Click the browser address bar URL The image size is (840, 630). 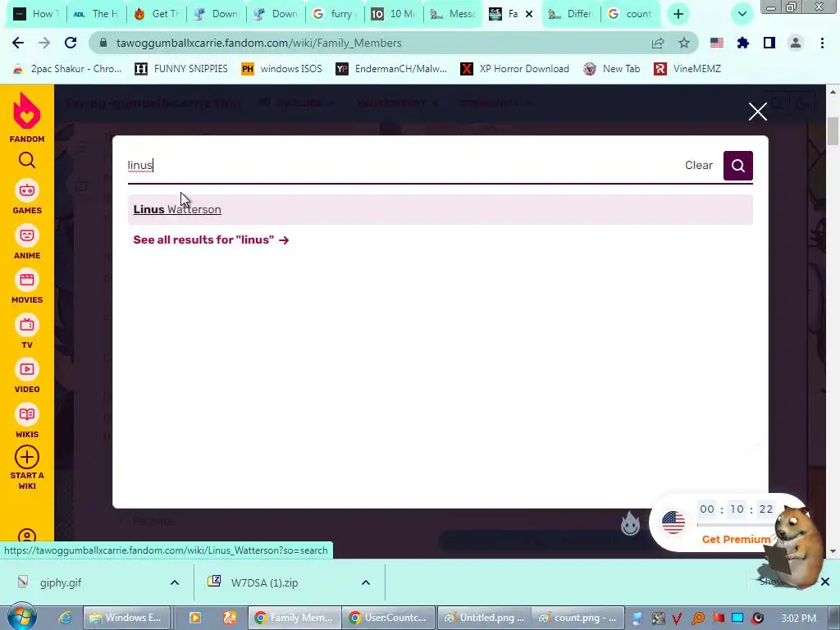tap(258, 43)
